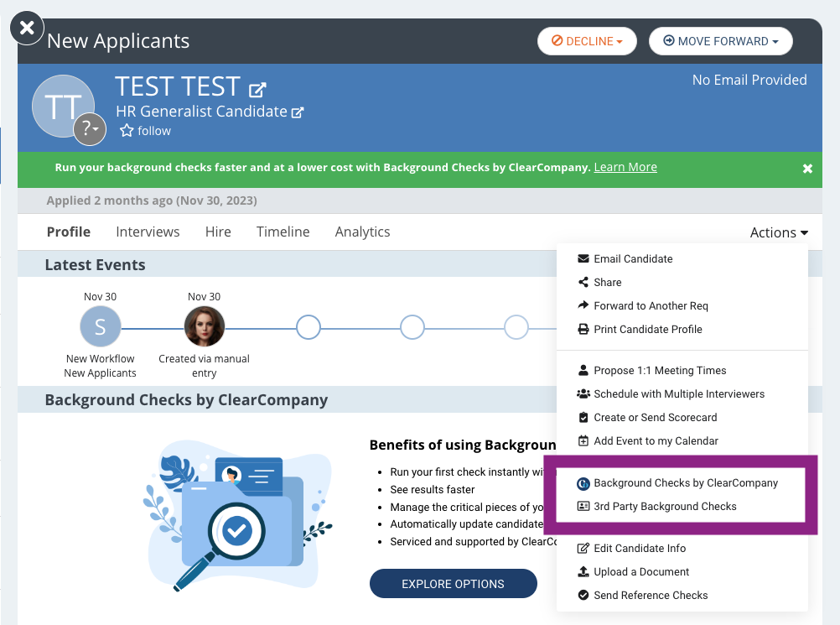
Task: Choose Schedule with Multiple Interviewers
Action: tap(682, 394)
